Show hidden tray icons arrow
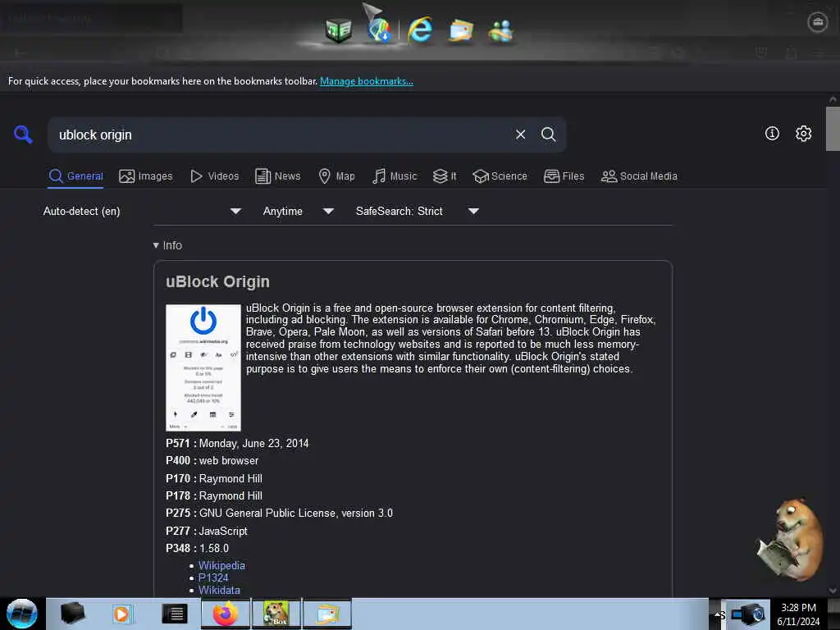This screenshot has height=630, width=840. (717, 614)
